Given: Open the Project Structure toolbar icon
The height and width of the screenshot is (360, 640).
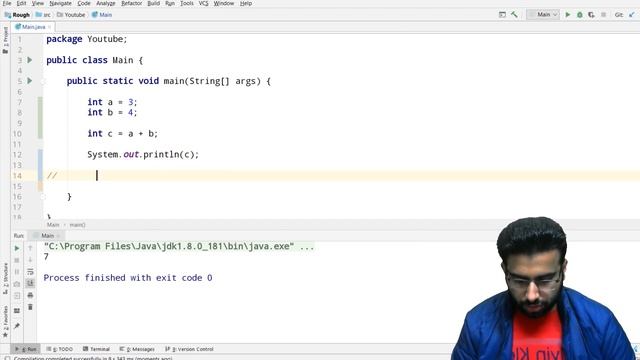Looking at the screenshot, I should (502, 15).
